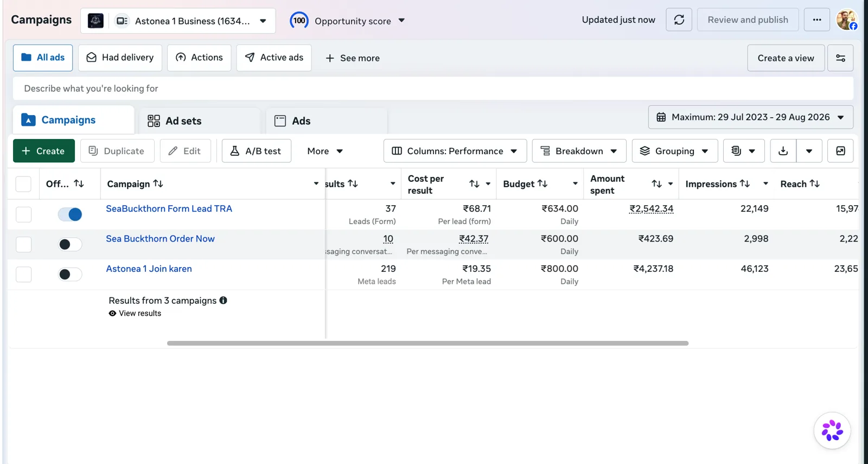Sort by Campaign name arrows
The image size is (868, 464).
pos(158,184)
